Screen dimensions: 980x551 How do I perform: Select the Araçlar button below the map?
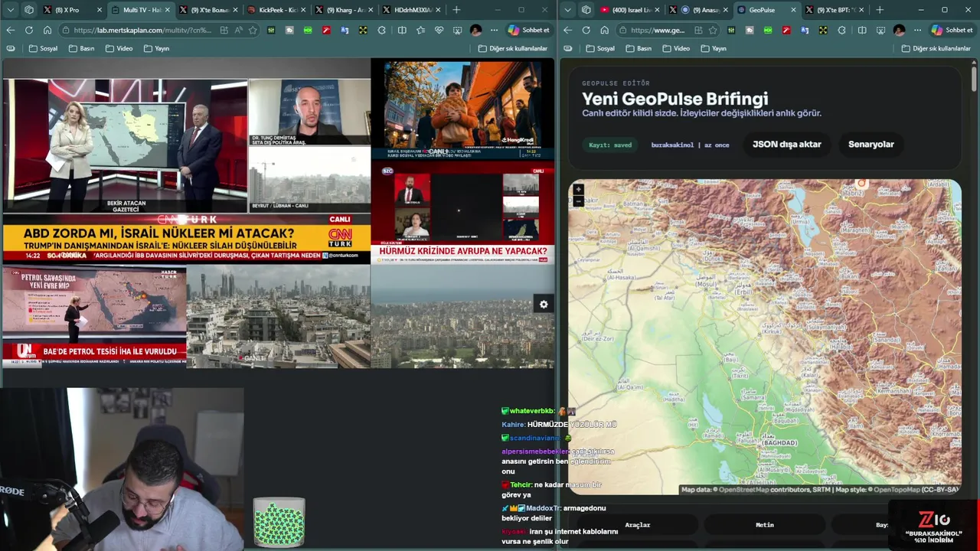click(637, 525)
